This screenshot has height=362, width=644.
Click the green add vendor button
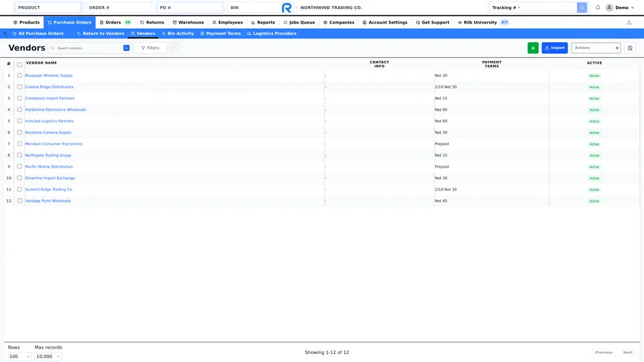[533, 48]
